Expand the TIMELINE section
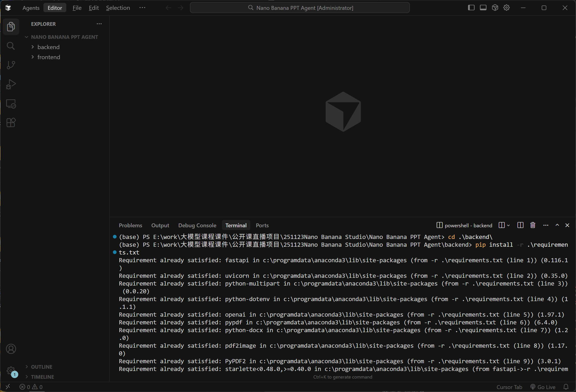576x392 pixels. click(x=42, y=377)
